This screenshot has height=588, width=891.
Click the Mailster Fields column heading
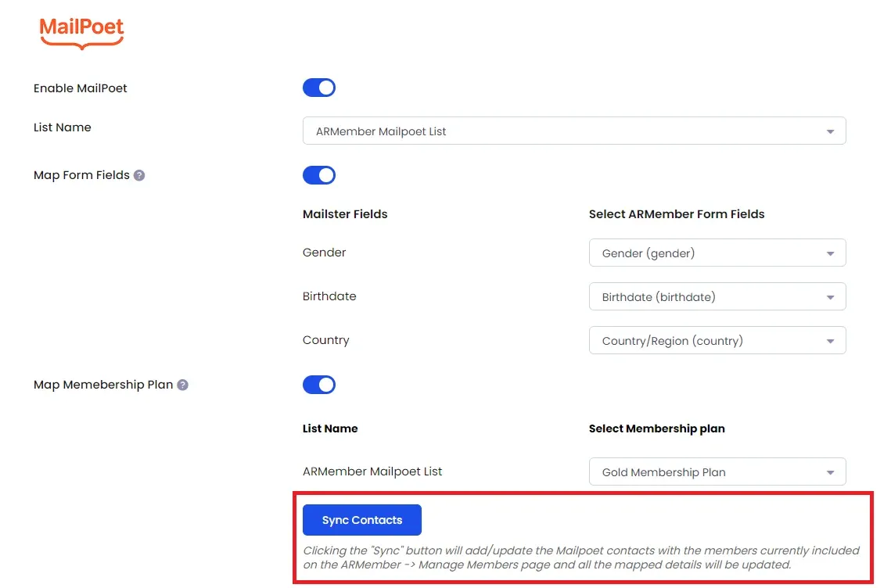tap(345, 214)
